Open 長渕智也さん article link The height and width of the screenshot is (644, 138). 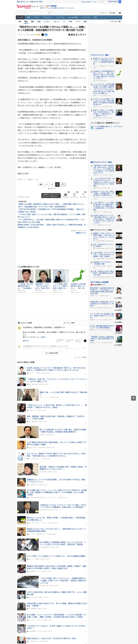pos(56,481)
